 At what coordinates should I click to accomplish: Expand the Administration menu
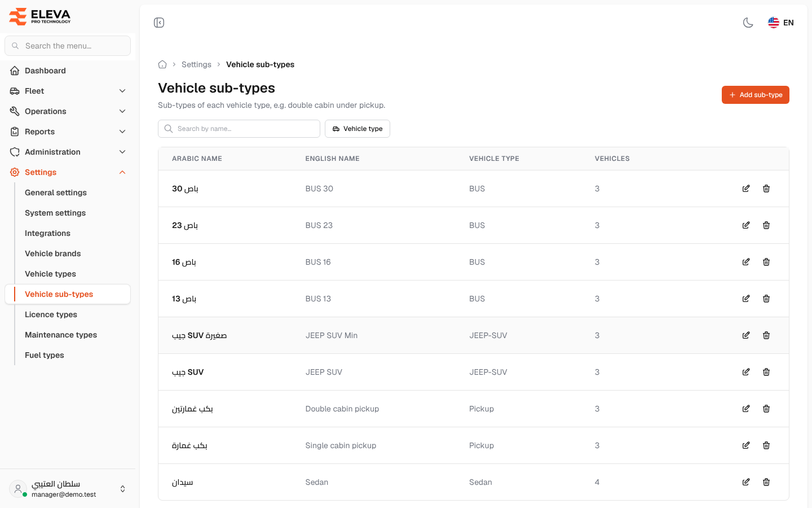point(68,152)
